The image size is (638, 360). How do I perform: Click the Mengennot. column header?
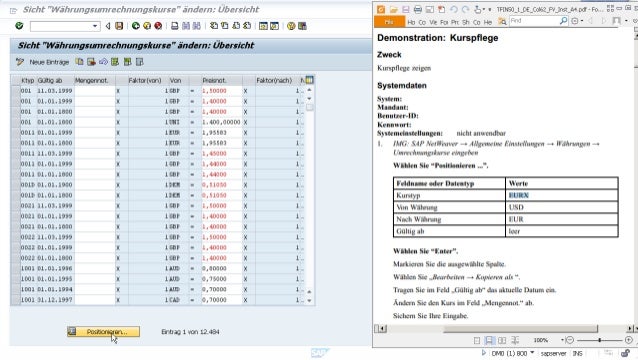(x=94, y=81)
